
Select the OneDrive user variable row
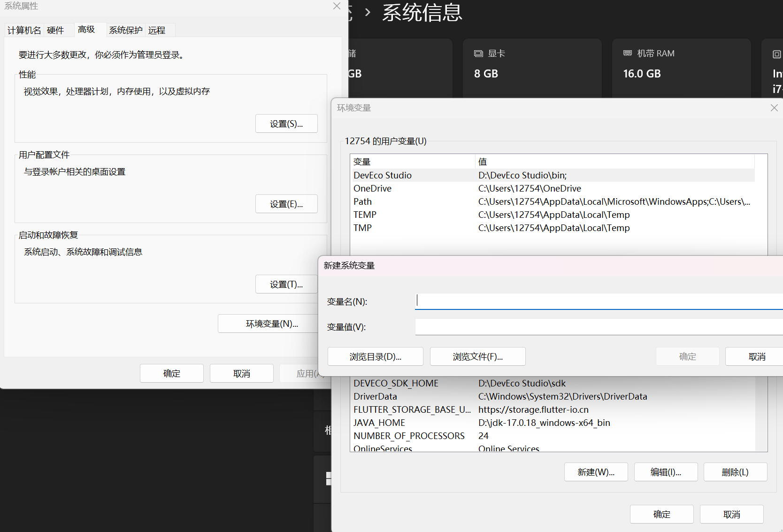tap(553, 188)
